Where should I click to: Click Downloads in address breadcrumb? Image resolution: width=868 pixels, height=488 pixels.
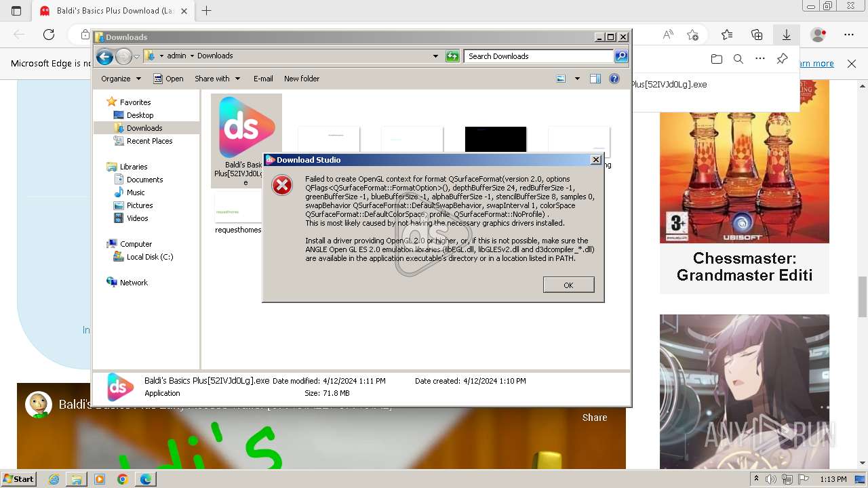[215, 56]
